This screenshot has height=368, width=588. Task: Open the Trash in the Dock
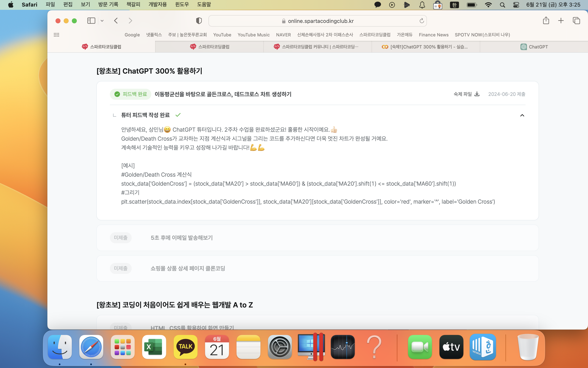coord(528,347)
